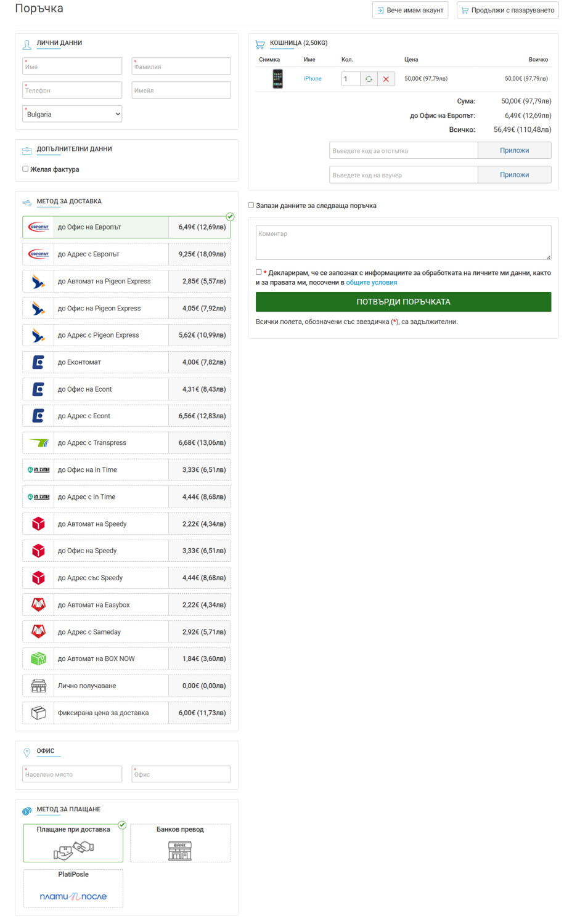
Task: Choose the BOX NOW automat icon
Action: 38,659
